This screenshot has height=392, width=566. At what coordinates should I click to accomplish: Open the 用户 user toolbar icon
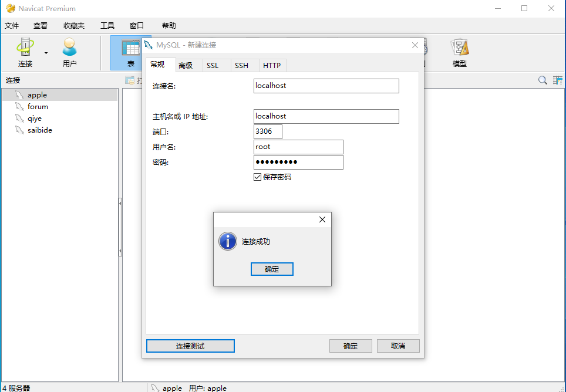click(69, 53)
